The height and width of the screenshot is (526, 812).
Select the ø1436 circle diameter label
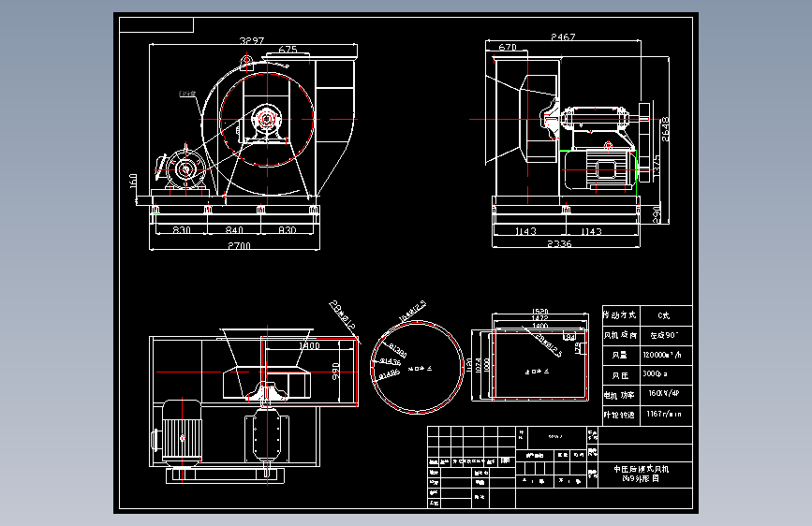coord(391,362)
